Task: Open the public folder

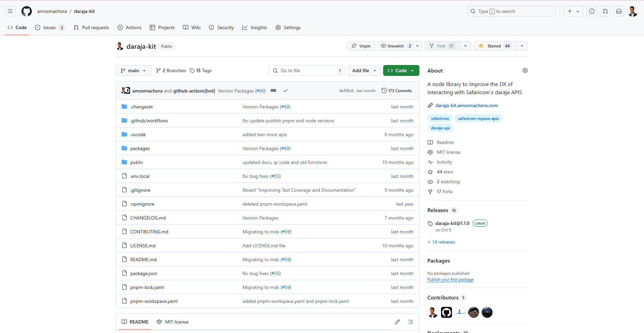Action: 137,162
